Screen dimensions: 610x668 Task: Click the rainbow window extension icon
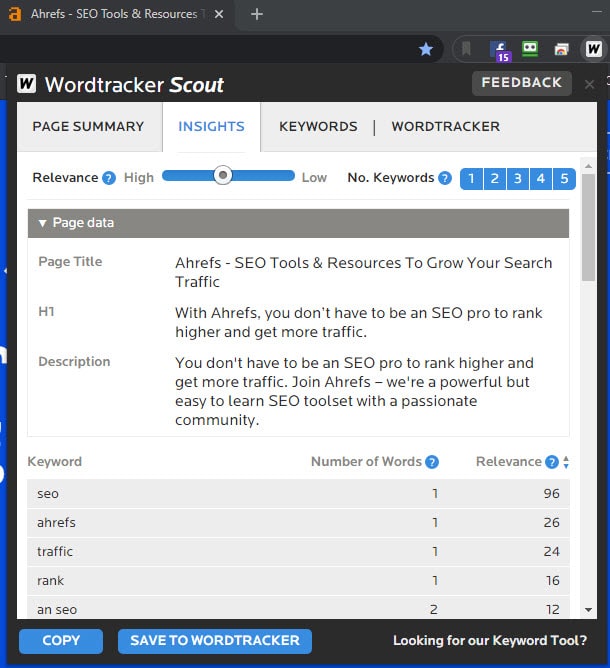click(561, 49)
